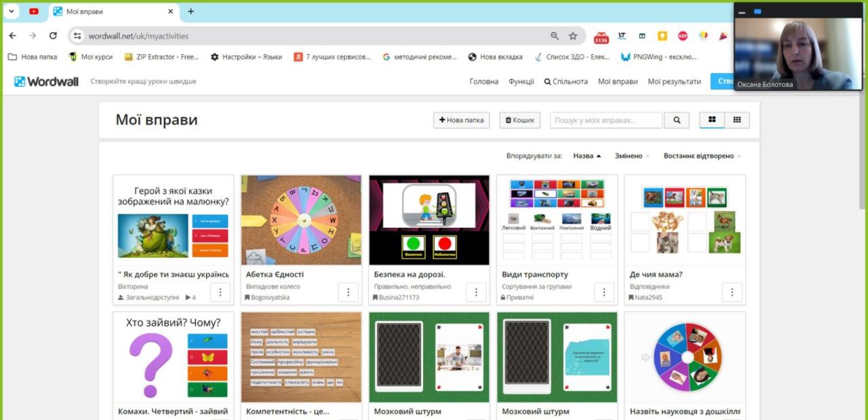Open the Компетентність word activity thumbnail

click(x=301, y=357)
